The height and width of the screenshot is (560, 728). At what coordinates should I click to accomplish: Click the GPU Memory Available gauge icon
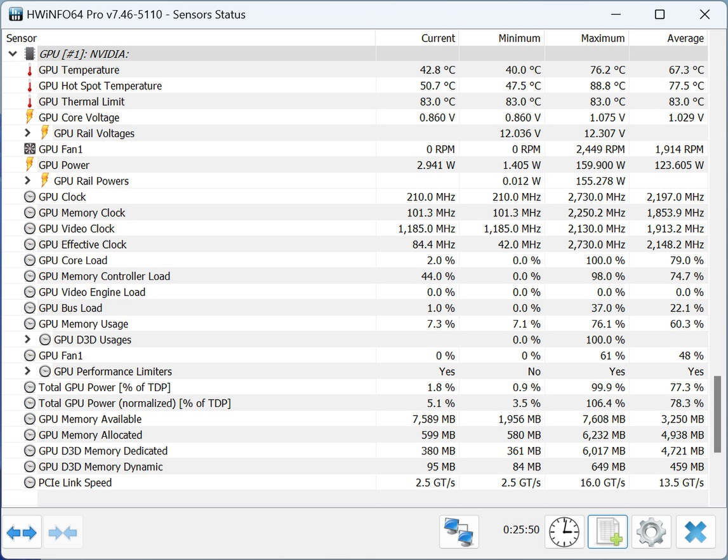pos(30,419)
